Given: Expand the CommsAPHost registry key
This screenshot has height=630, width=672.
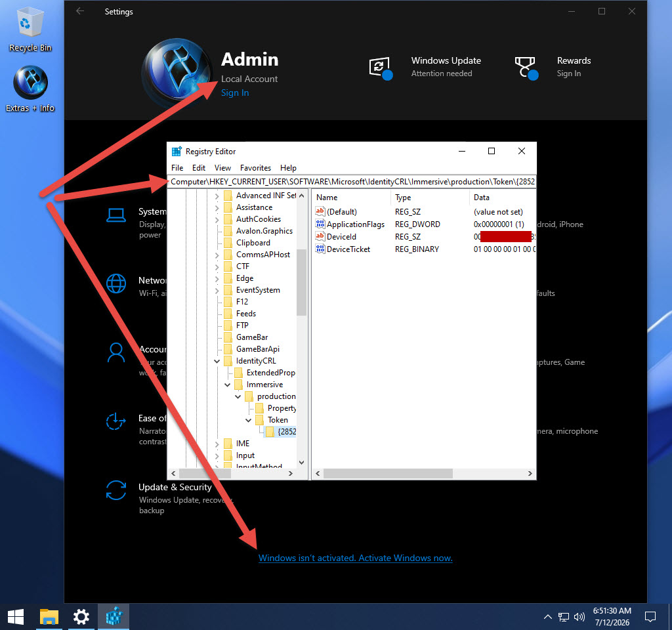Looking at the screenshot, I should click(217, 255).
